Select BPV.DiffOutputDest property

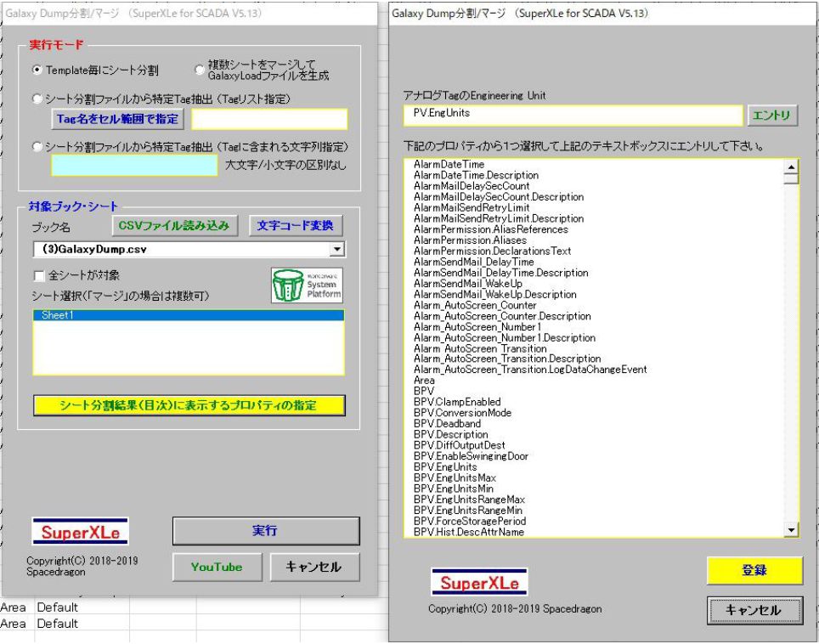click(459, 445)
